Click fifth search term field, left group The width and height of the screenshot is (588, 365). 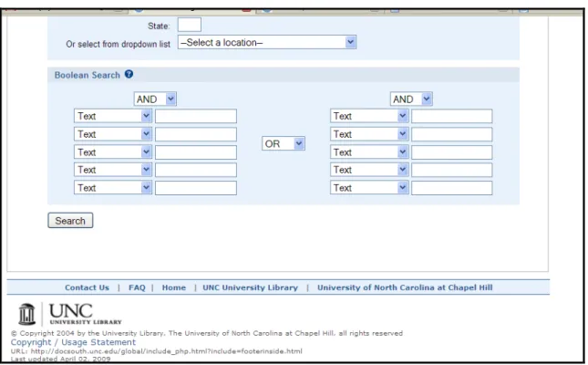[x=196, y=188]
